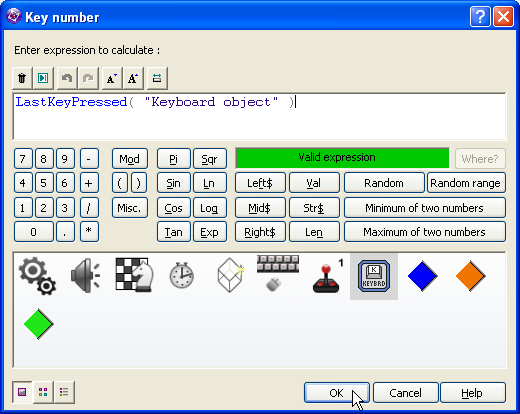The height and width of the screenshot is (414, 520).
Task: Click the Create new objects cube icon
Action: [230, 275]
